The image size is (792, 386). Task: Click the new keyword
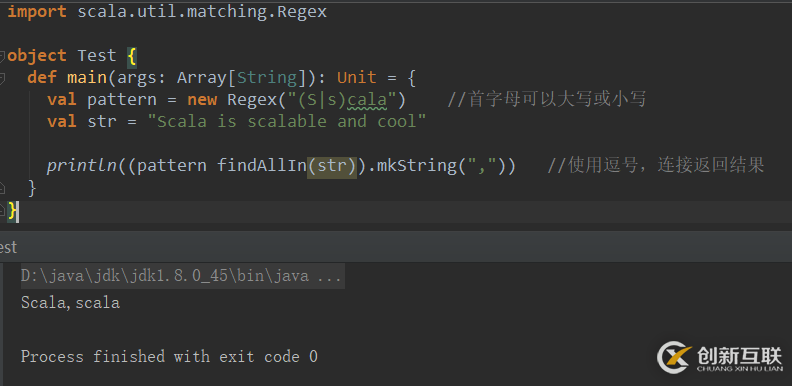(202, 100)
